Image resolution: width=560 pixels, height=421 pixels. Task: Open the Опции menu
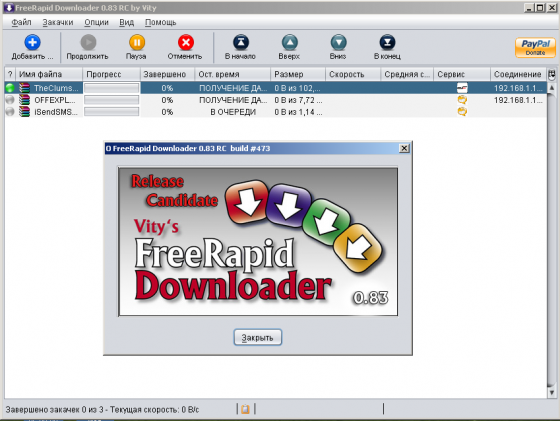tap(96, 22)
